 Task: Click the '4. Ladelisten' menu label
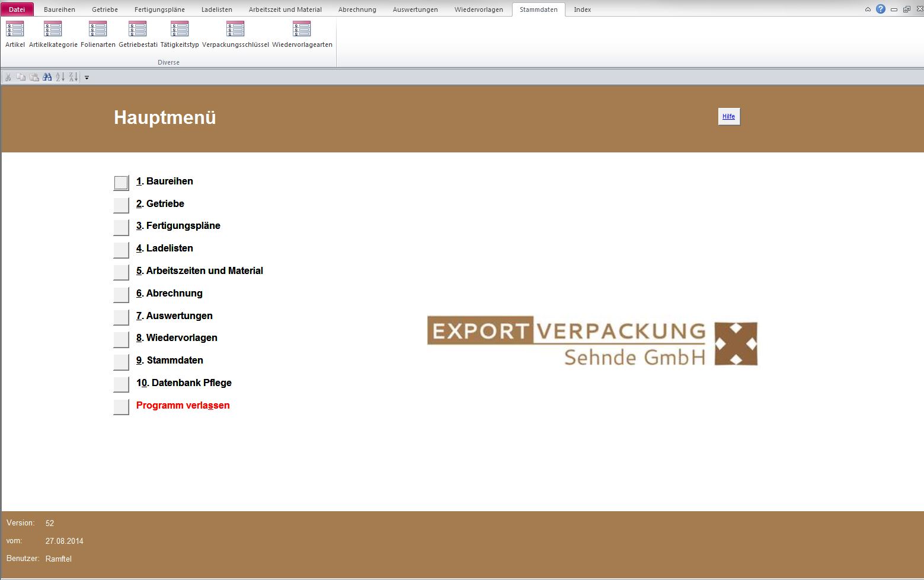[x=165, y=248]
